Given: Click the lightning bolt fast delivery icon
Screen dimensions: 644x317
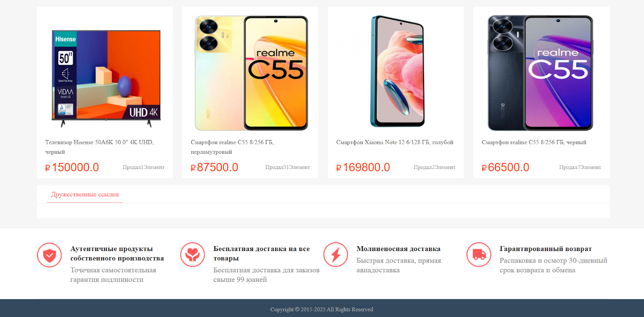Looking at the screenshot, I should 336,255.
